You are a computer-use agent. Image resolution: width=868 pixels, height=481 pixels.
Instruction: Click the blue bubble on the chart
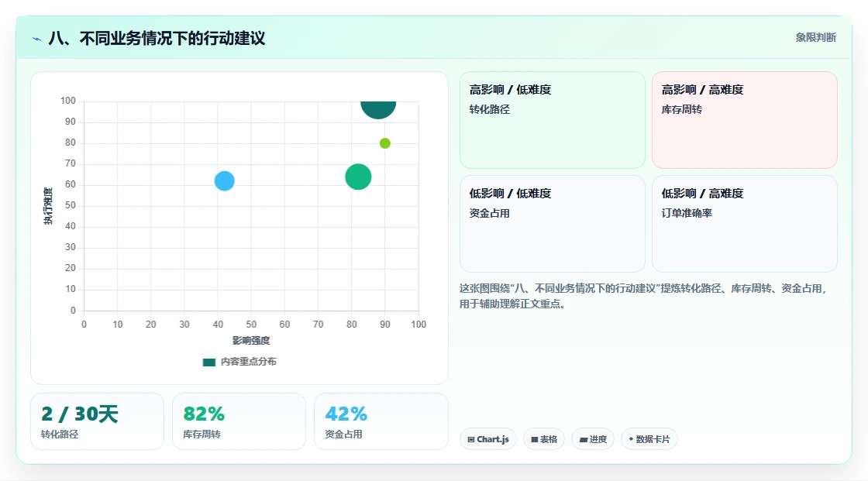point(224,181)
